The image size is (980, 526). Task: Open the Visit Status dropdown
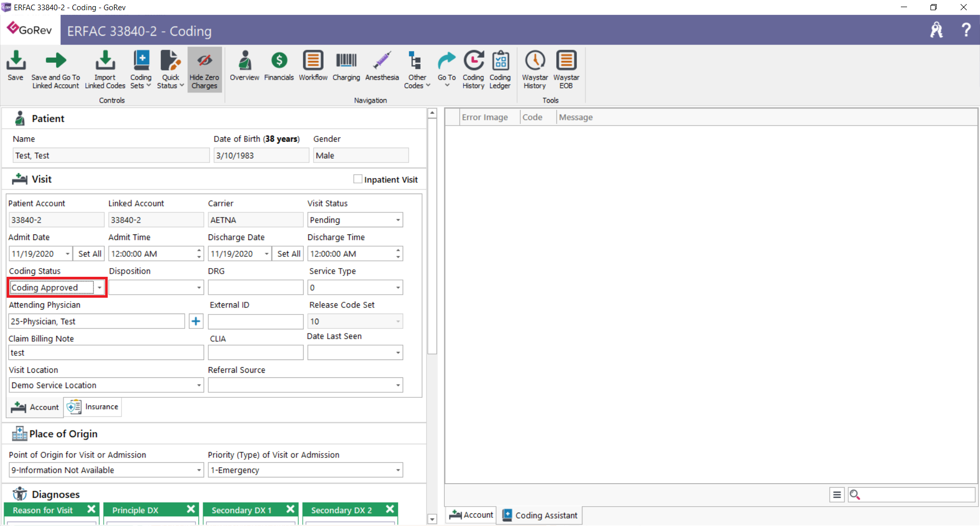click(398, 220)
